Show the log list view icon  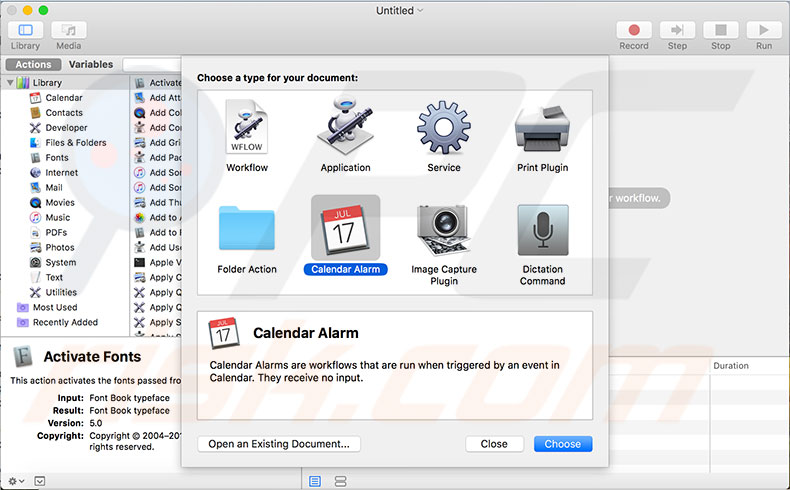[x=315, y=481]
